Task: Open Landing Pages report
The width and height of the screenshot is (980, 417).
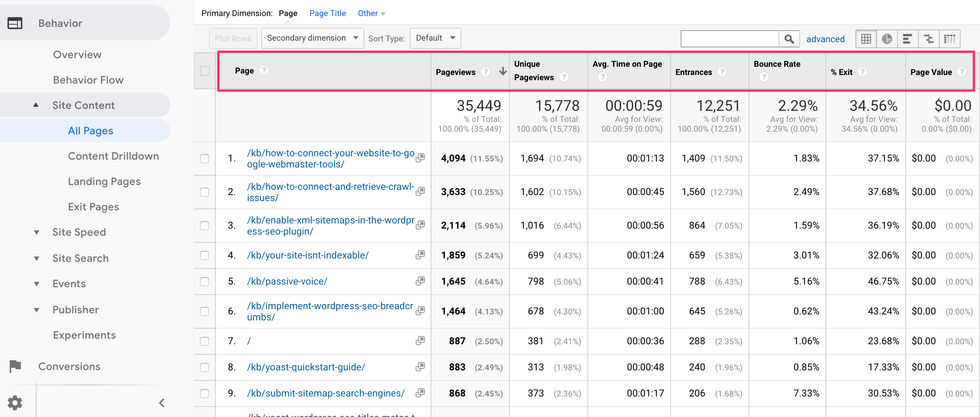Action: 104,181
